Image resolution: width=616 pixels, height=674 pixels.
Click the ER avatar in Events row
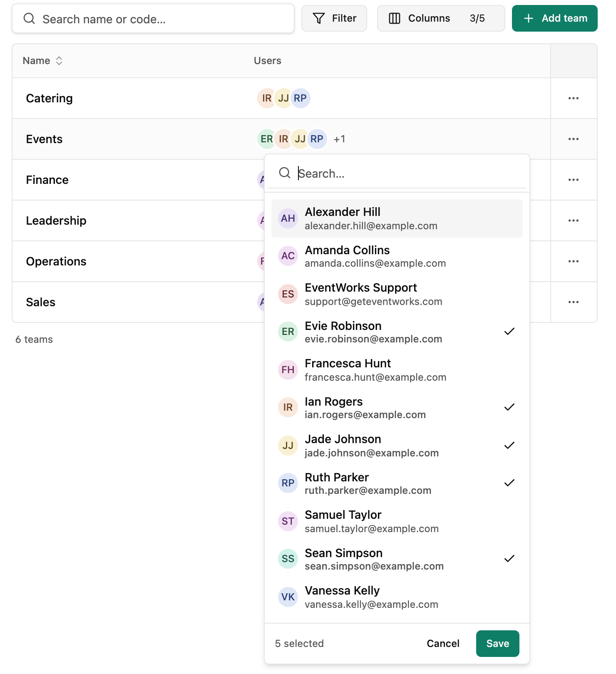pyautogui.click(x=266, y=139)
